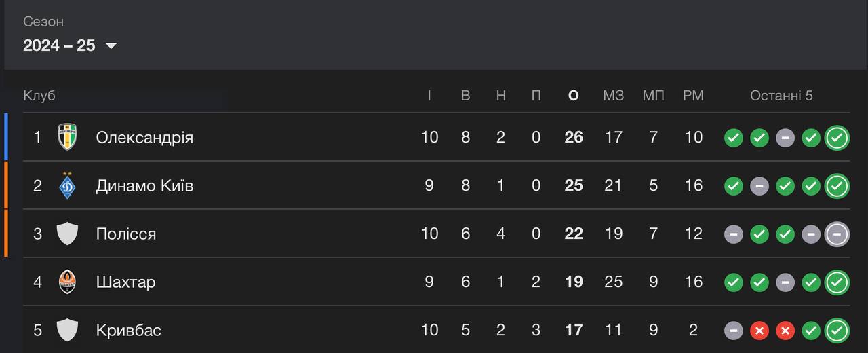Click Кривбас's first red loss icon

(x=759, y=331)
